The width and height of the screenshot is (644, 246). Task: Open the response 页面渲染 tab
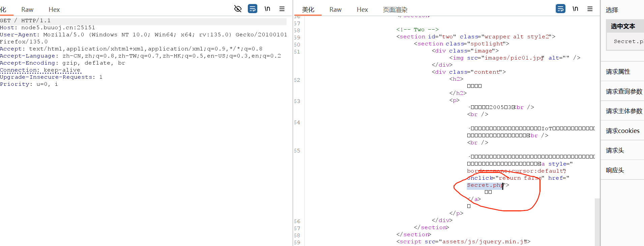click(395, 10)
